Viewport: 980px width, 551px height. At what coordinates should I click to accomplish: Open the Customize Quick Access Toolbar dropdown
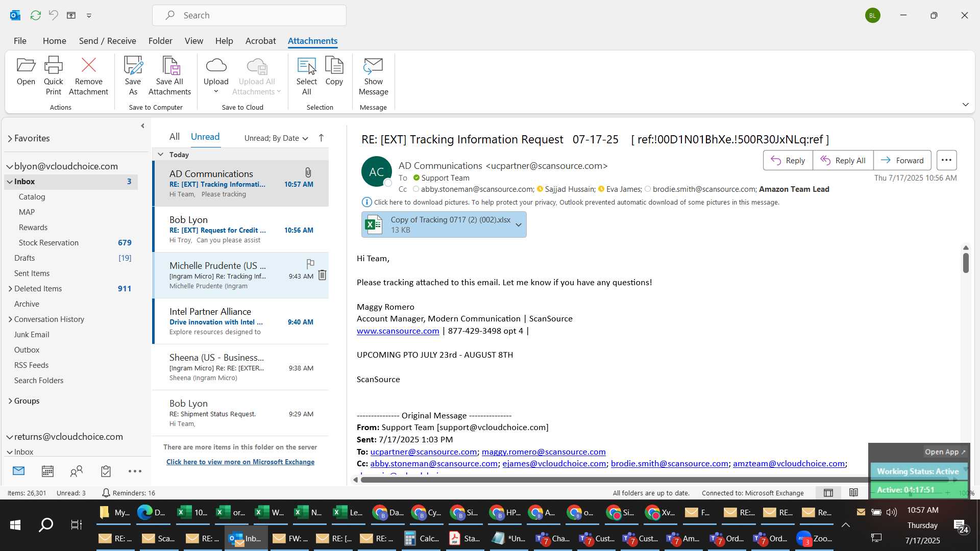[89, 15]
